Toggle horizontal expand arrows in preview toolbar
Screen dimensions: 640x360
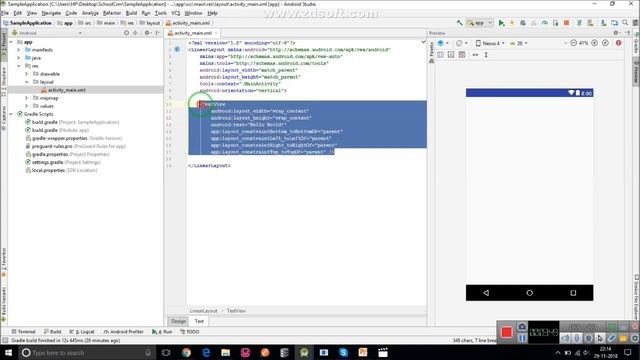[x=475, y=55]
